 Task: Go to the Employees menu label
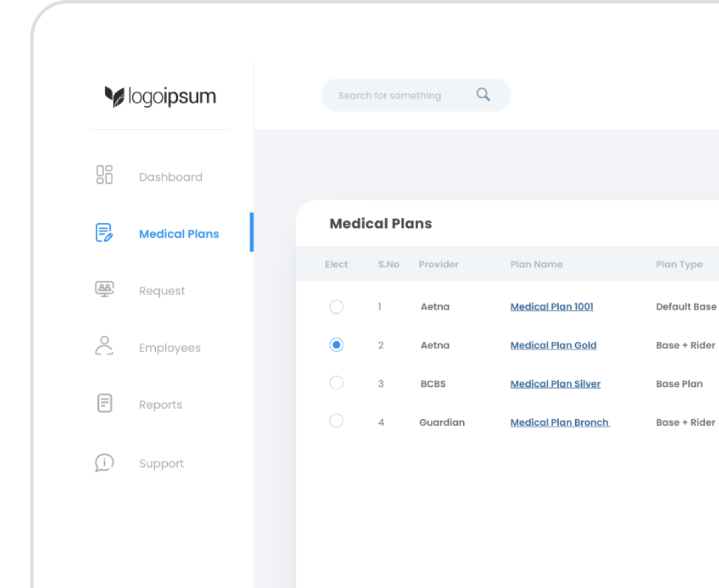[x=170, y=348]
